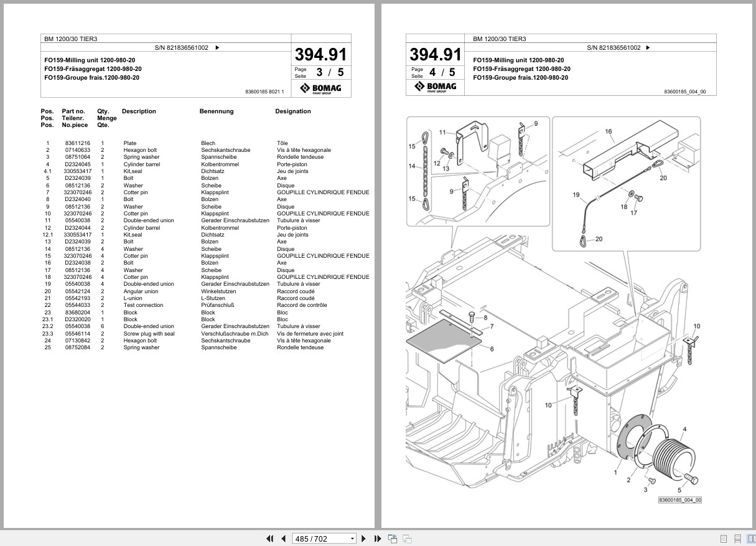The height and width of the screenshot is (546, 756).
Task: Click part number 08752084
Action: pos(77,347)
